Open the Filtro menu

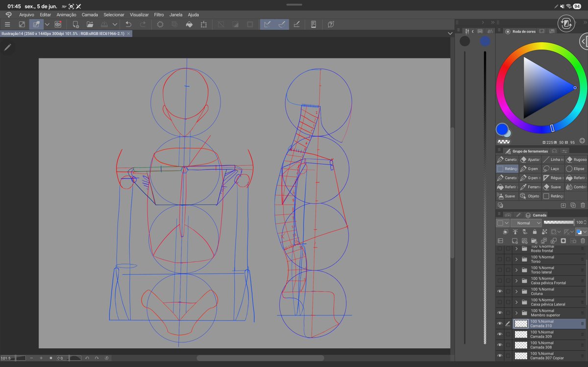coord(159,15)
